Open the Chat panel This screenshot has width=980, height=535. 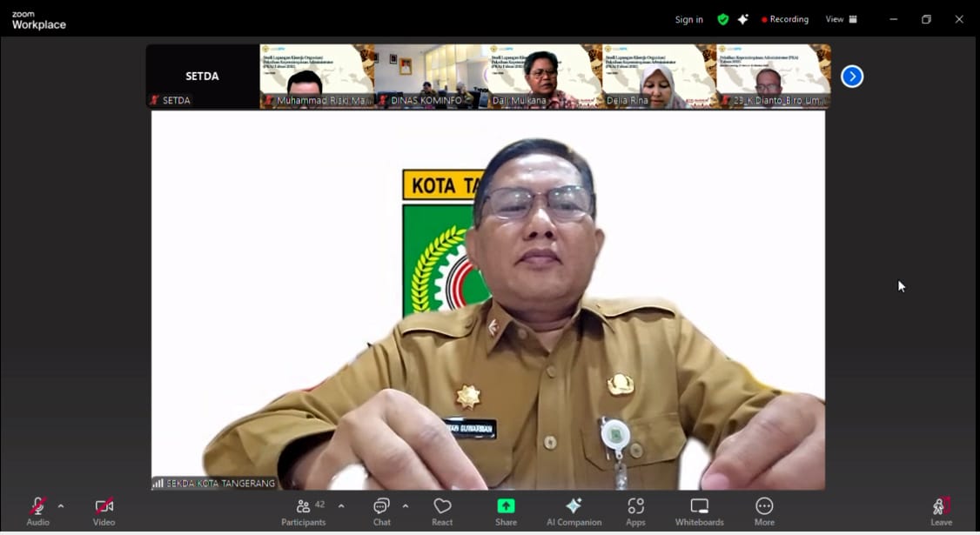coord(381,512)
